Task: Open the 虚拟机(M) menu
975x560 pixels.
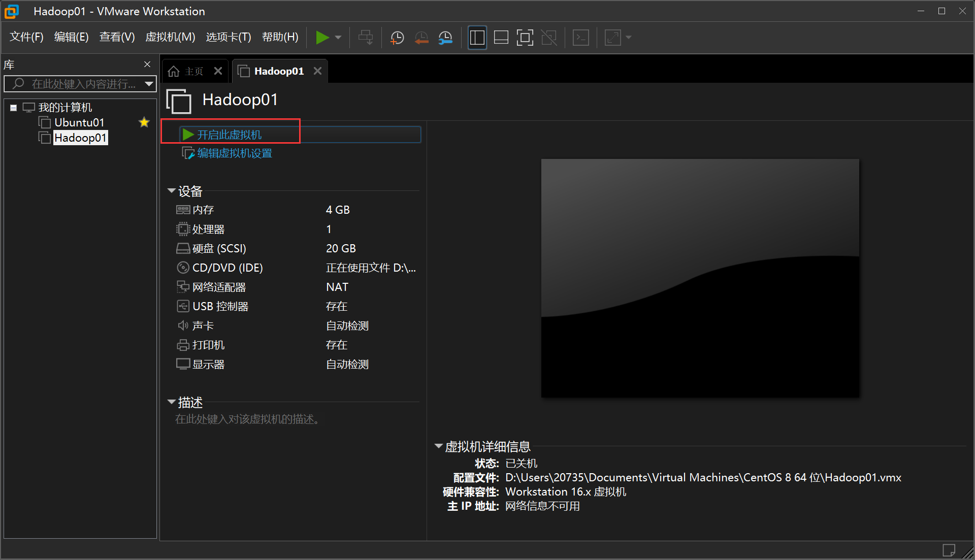Action: [x=170, y=37]
